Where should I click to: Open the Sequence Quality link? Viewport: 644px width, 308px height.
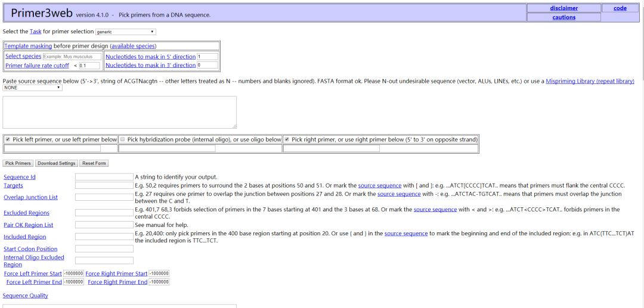[26, 295]
